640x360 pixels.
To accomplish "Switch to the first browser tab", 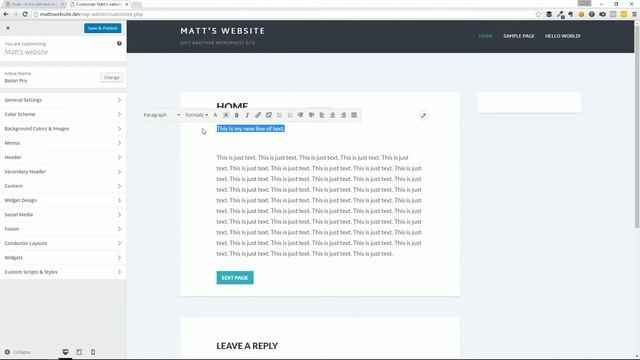I will [x=34, y=4].
